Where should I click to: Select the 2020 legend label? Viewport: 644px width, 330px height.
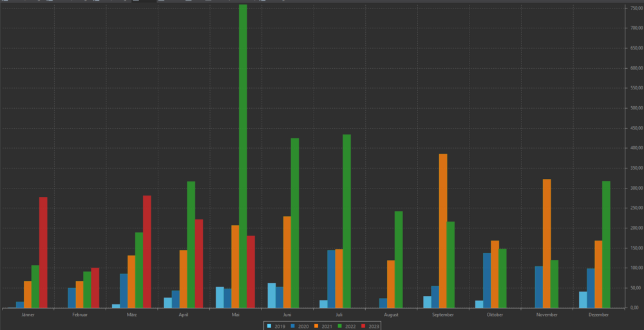303,326
